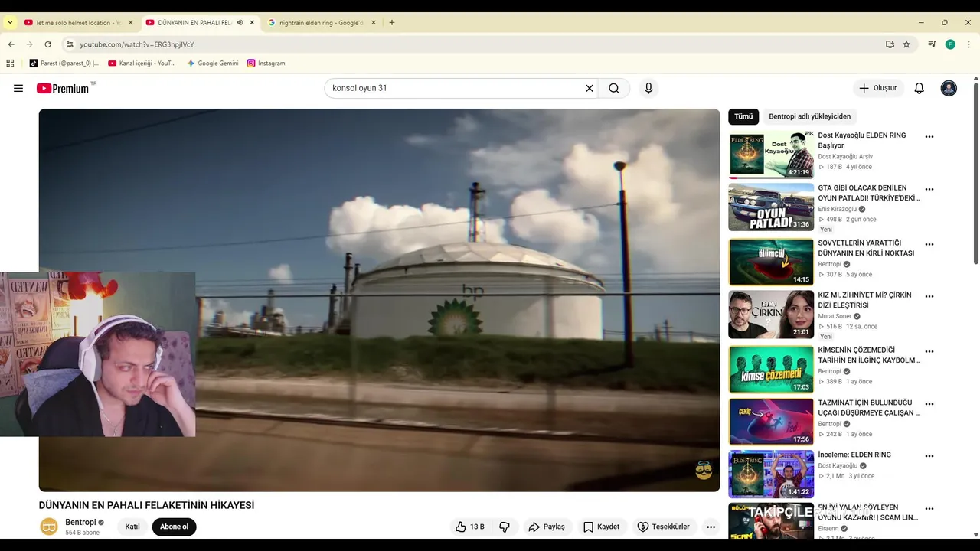Start voice search with the microphone icon
The height and width of the screenshot is (551, 980).
[x=648, y=88]
